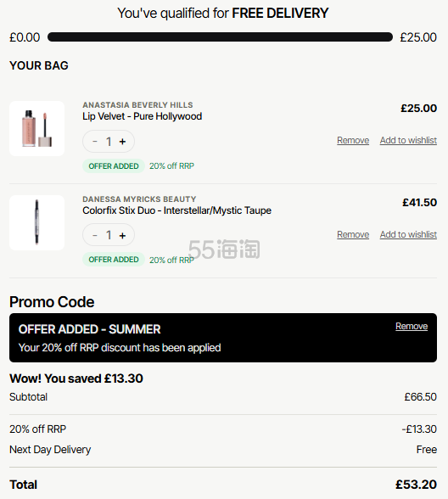
Task: Click the free delivery progress bar
Action: pyautogui.click(x=221, y=37)
